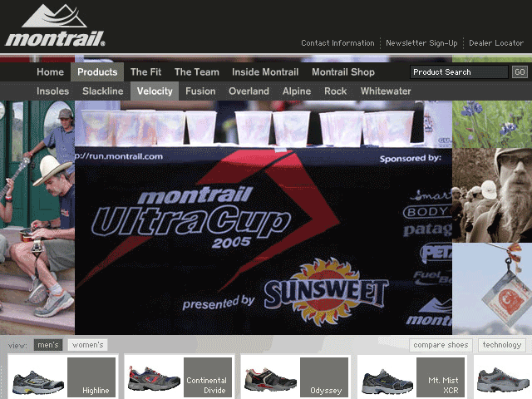
Task: Open the Fusion category tab
Action: pos(200,91)
